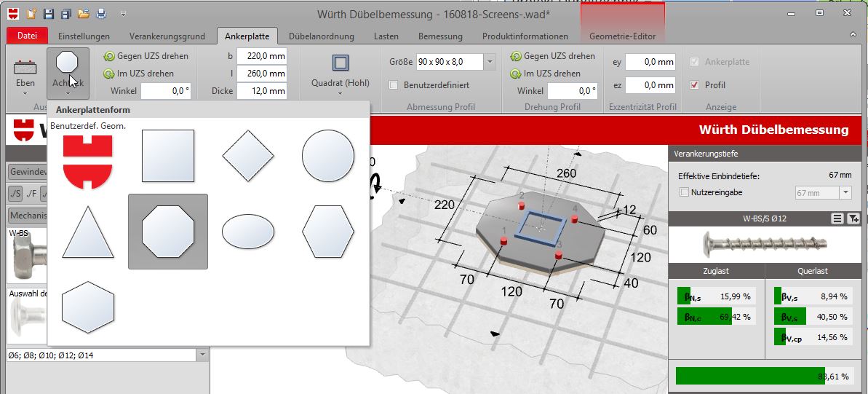Click the Dicke 12,0 mm input field
Screen dimensions: 868x394
tap(262, 91)
